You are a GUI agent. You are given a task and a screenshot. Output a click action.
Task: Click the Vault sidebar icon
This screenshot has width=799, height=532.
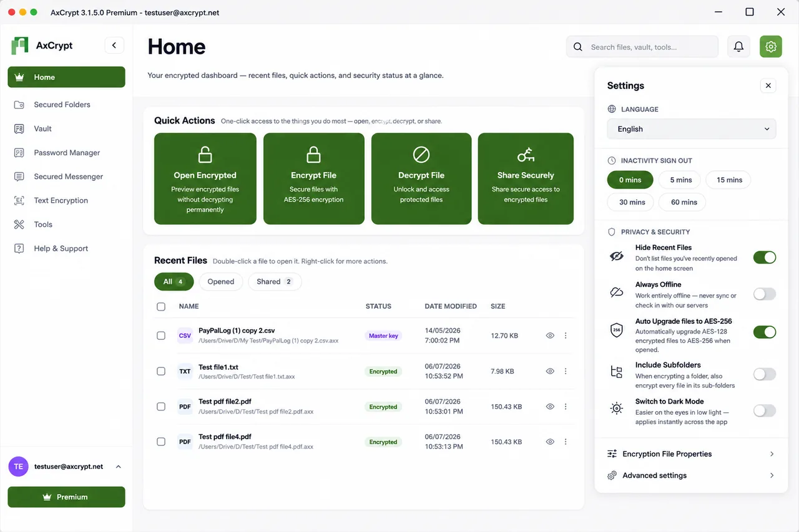(x=19, y=128)
